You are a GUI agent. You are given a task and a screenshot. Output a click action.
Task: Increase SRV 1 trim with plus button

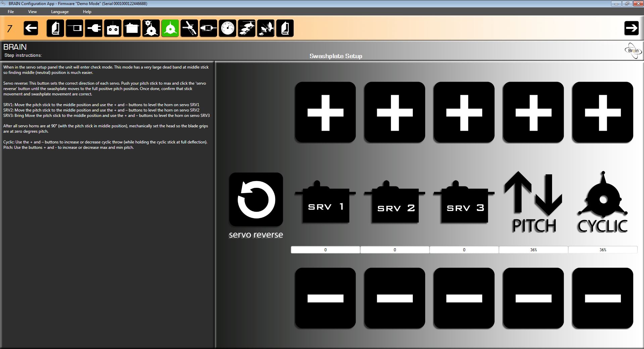click(325, 112)
